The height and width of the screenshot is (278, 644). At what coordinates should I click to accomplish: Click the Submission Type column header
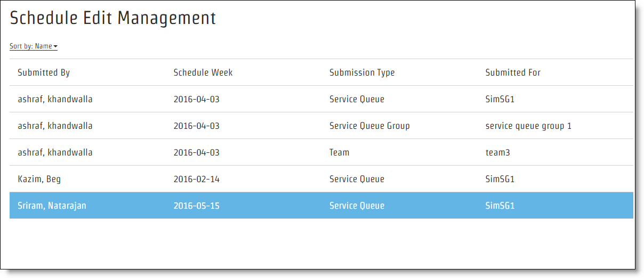pyautogui.click(x=362, y=72)
